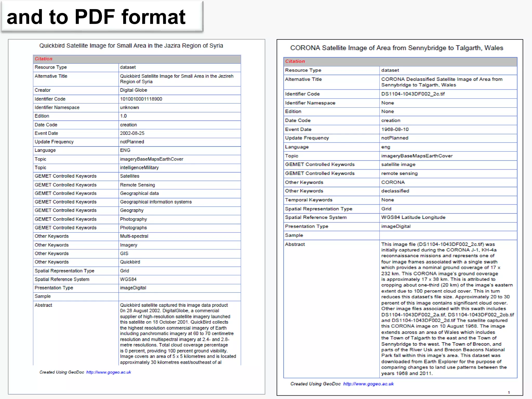Screen dimensions: 532x399
Task: Select 'Creator' field label
Action: 43,90
